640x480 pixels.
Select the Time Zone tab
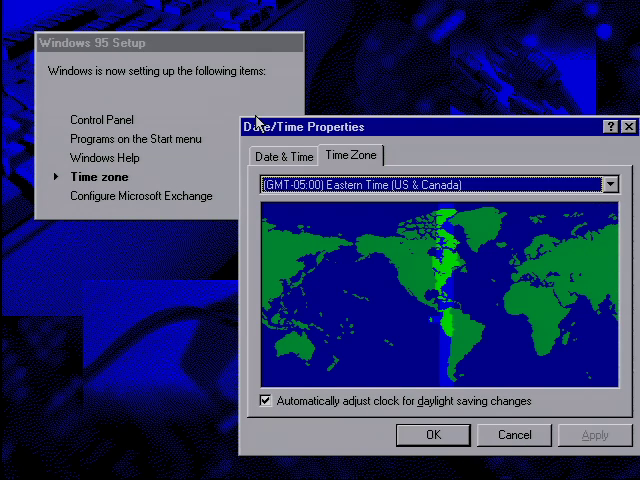[351, 155]
